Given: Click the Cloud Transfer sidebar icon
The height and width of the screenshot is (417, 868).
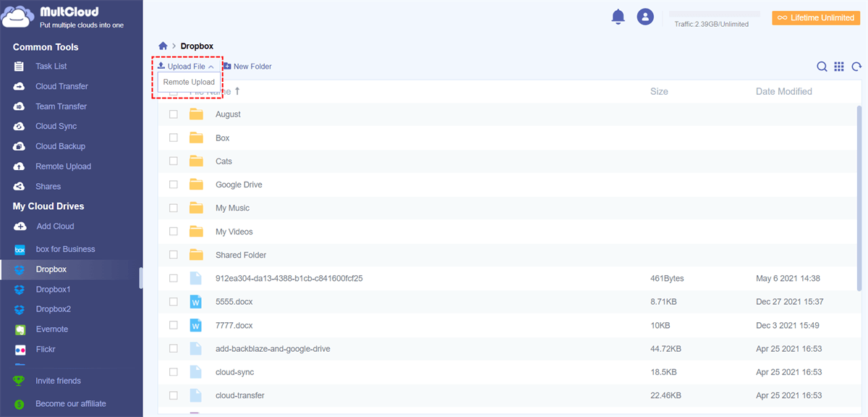Looking at the screenshot, I should 20,86.
